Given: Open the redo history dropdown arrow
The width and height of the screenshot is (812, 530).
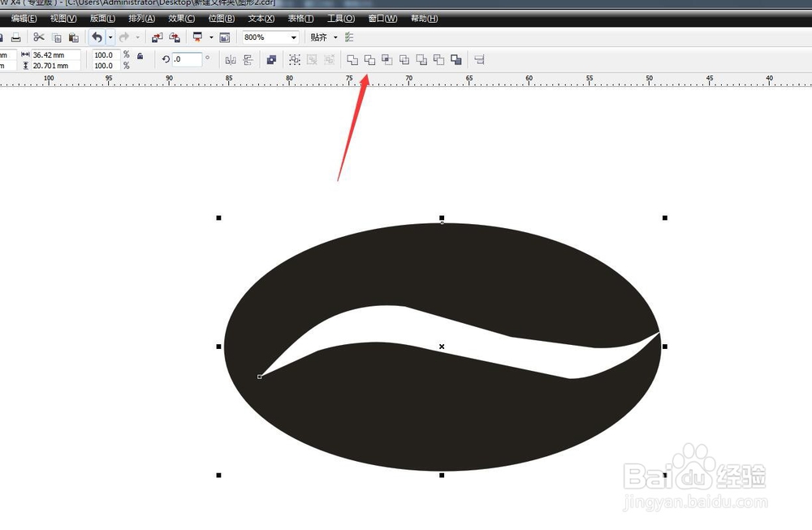Looking at the screenshot, I should click(138, 37).
